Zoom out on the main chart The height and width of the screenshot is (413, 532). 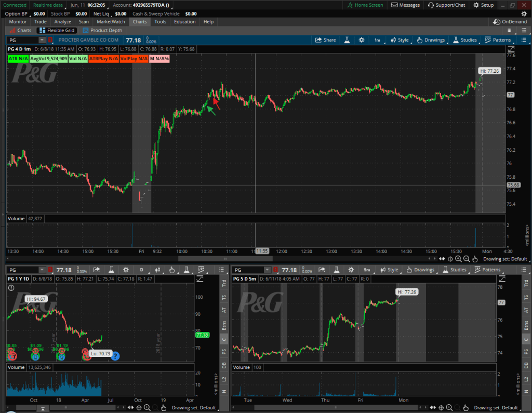tap(467, 259)
